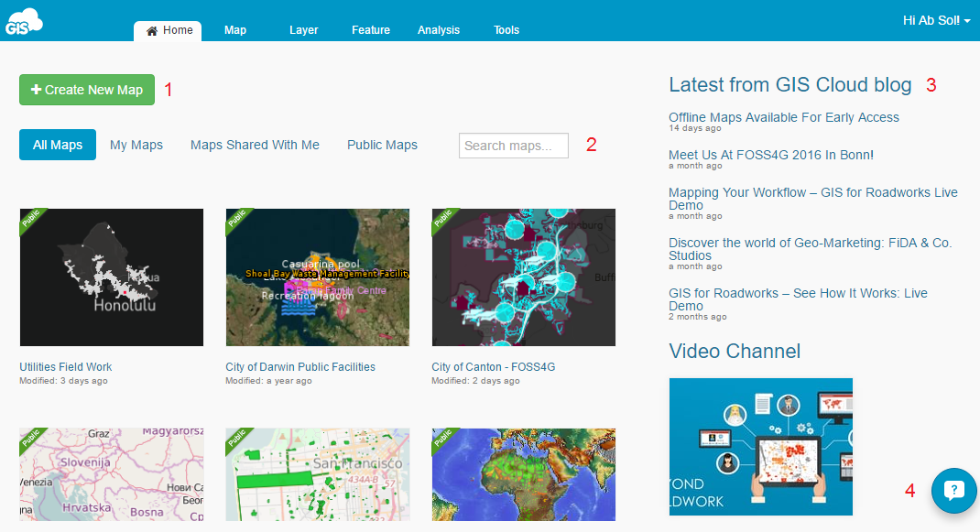Click the Search maps input field
980x532 pixels.
coord(513,146)
